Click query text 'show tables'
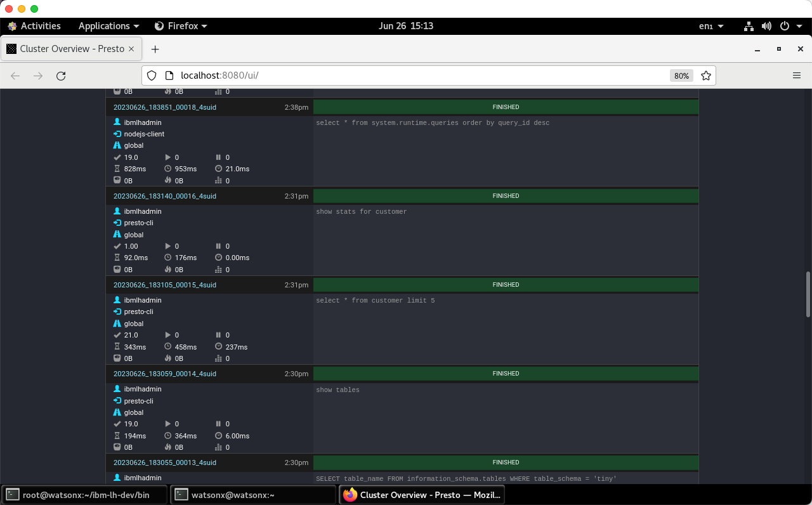Viewport: 812px width, 505px height. coord(337,390)
